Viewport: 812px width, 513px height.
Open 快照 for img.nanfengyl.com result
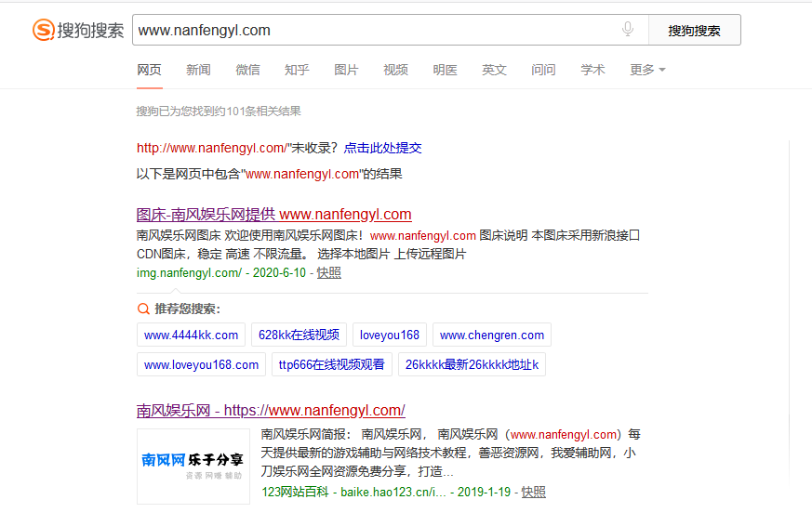[328, 272]
